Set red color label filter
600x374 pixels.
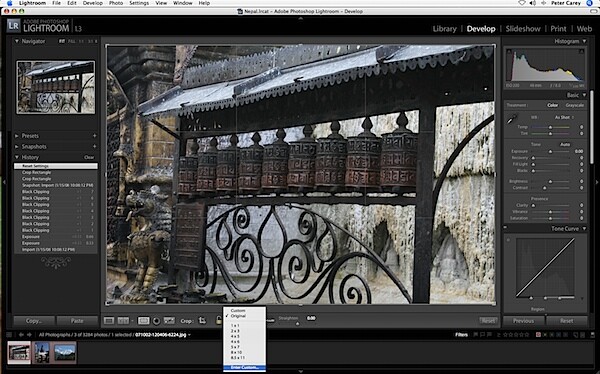coord(538,335)
